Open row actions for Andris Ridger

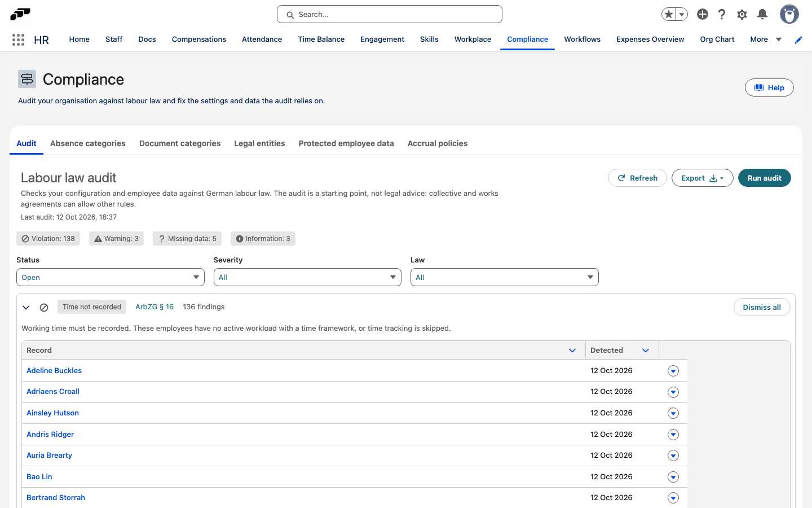(x=673, y=435)
